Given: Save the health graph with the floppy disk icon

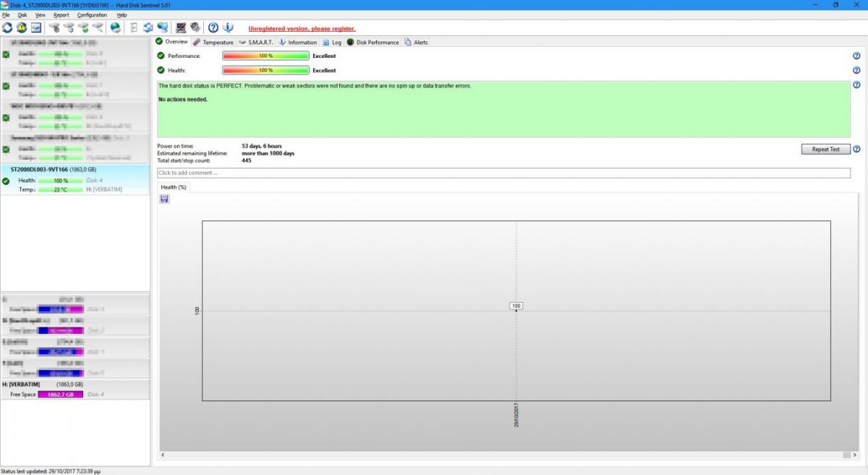Looking at the screenshot, I should click(x=164, y=198).
